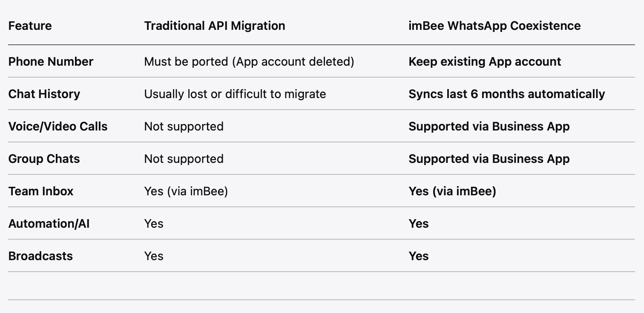
Task: Click the Team Inbox row label
Action: pos(40,191)
